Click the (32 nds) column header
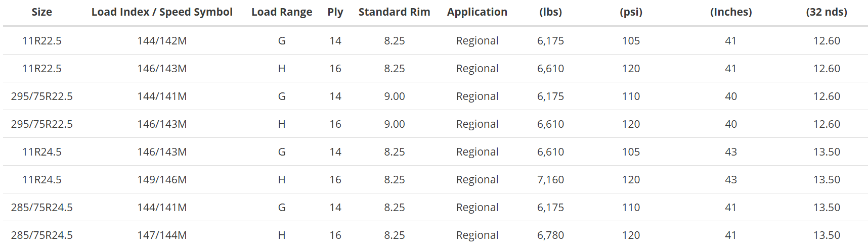 [827, 12]
